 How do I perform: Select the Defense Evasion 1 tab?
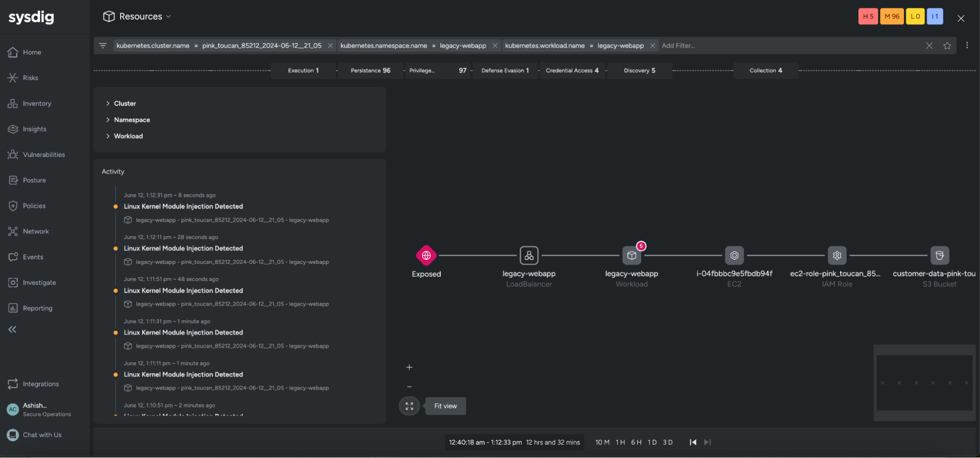[x=505, y=71]
